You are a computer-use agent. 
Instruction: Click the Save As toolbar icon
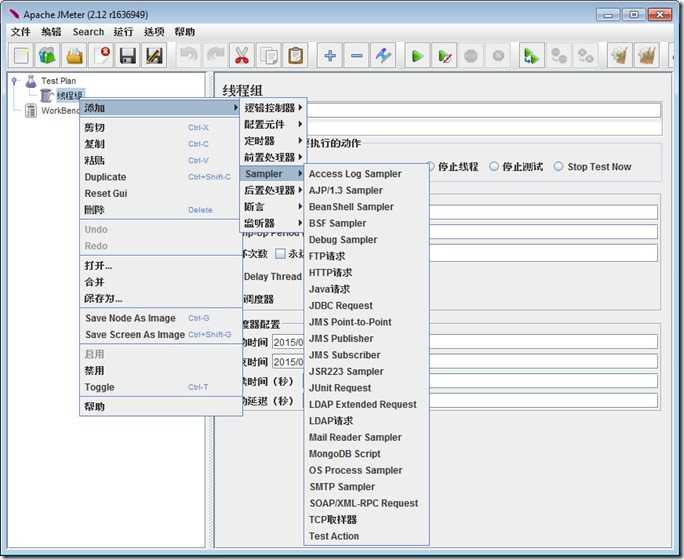click(154, 55)
